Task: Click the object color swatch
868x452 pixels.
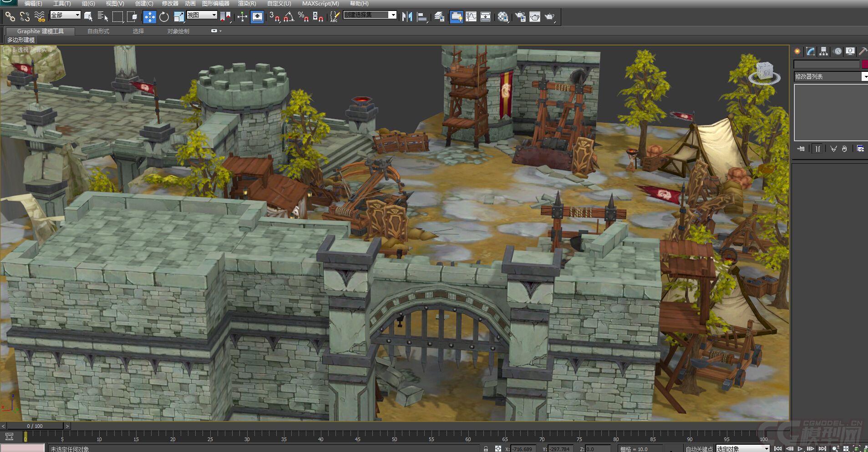Action: click(864, 64)
